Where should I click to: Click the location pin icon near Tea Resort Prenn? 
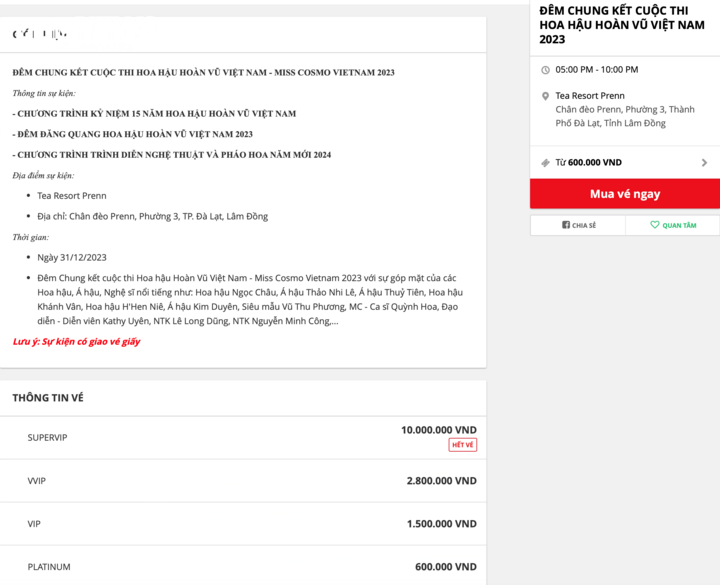tap(545, 96)
